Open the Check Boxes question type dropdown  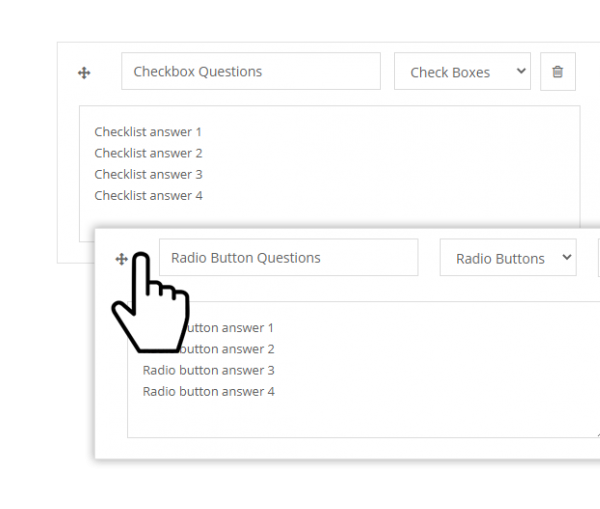pyautogui.click(x=462, y=72)
